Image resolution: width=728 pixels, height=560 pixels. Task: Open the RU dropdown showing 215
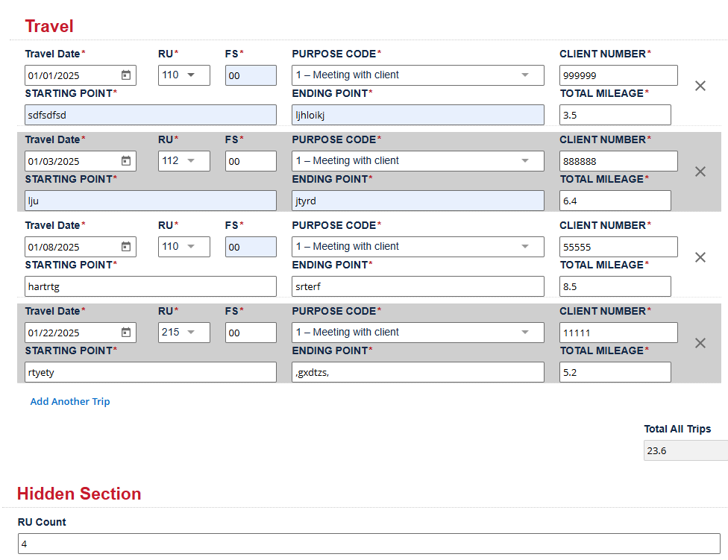183,333
